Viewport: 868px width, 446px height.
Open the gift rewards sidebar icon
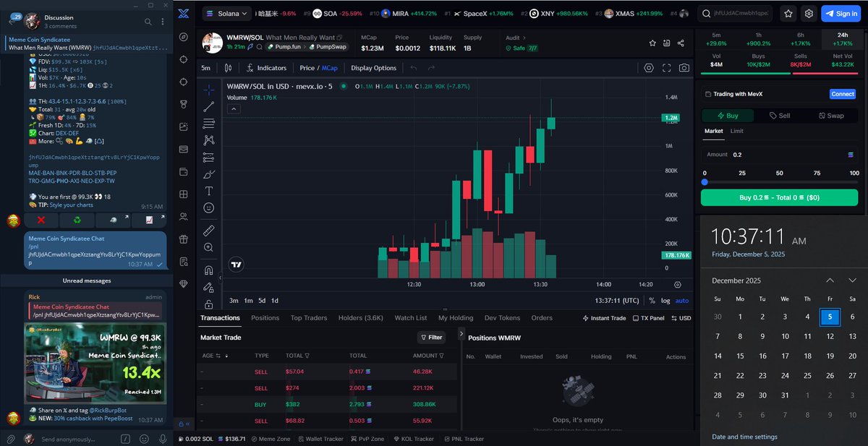pyautogui.click(x=184, y=239)
